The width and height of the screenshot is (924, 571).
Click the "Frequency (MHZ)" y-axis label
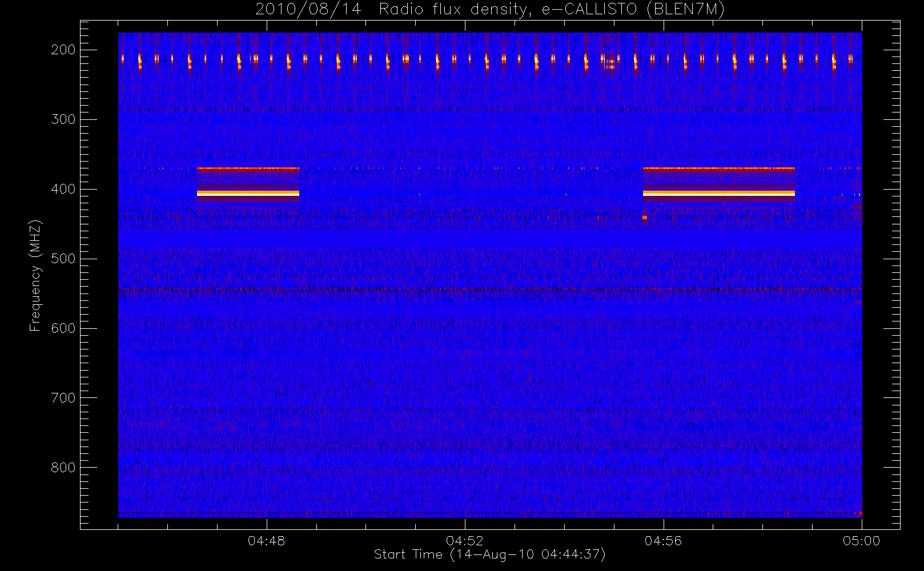tap(35, 275)
